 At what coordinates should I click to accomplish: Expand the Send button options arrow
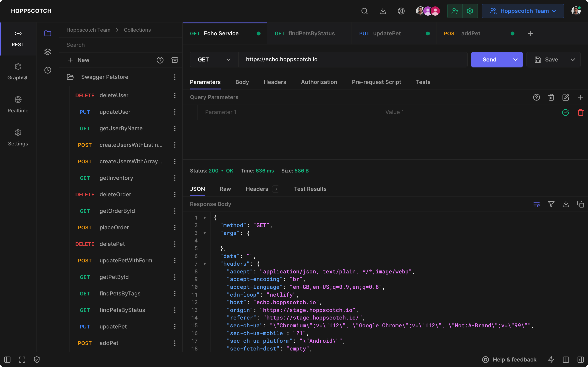point(515,59)
